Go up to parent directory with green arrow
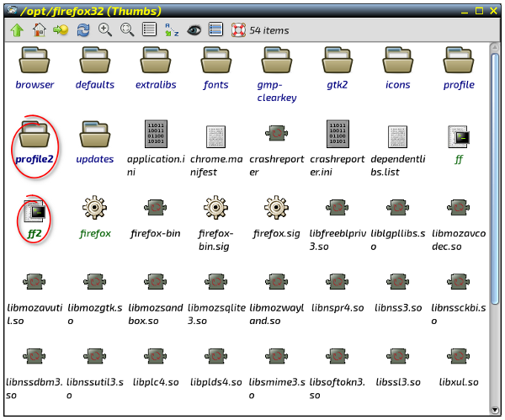The height and width of the screenshot is (420, 505). [17, 30]
